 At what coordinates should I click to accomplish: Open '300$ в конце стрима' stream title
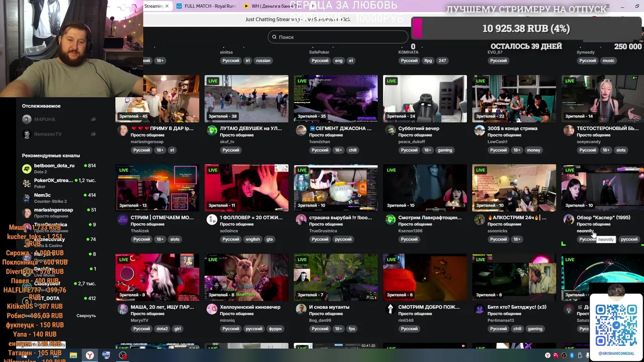click(512, 128)
